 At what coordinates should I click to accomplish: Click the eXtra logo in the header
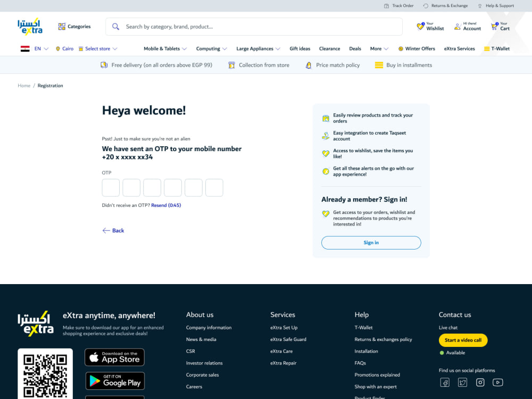tap(30, 27)
